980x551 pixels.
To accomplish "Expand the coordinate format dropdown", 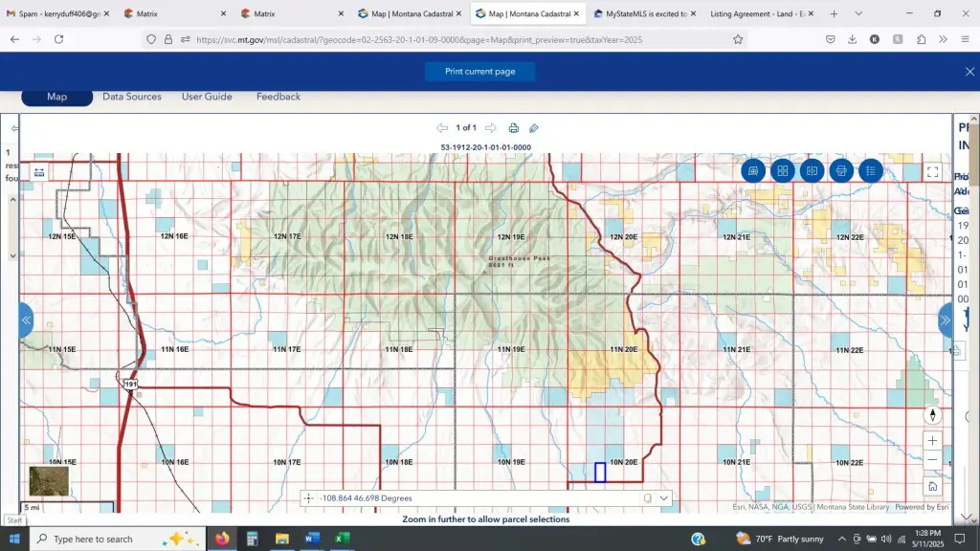I will coord(664,498).
